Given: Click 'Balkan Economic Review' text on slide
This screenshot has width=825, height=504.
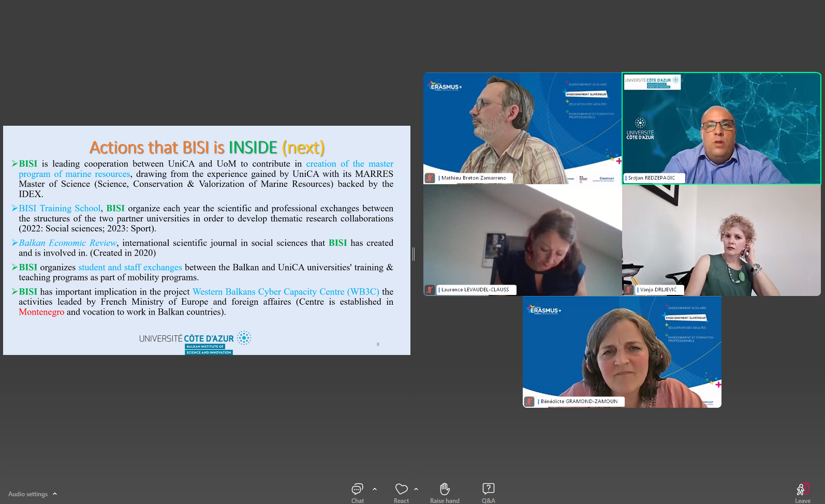Looking at the screenshot, I should pos(67,243).
